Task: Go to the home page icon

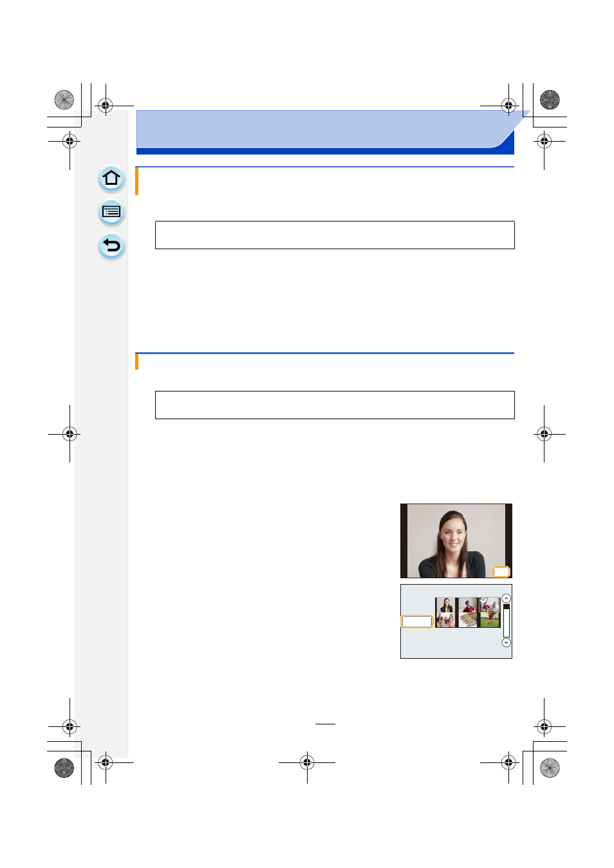Action: click(111, 178)
